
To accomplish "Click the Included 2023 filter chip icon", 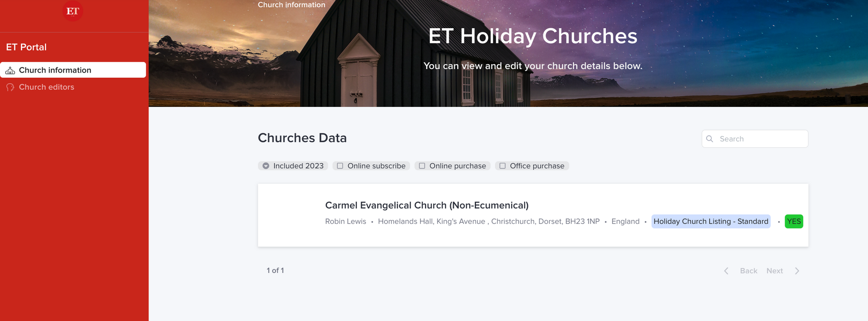I will 266,166.
